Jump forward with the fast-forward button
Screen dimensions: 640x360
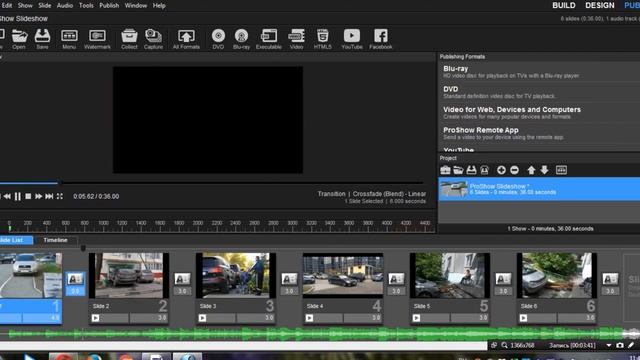pos(38,196)
